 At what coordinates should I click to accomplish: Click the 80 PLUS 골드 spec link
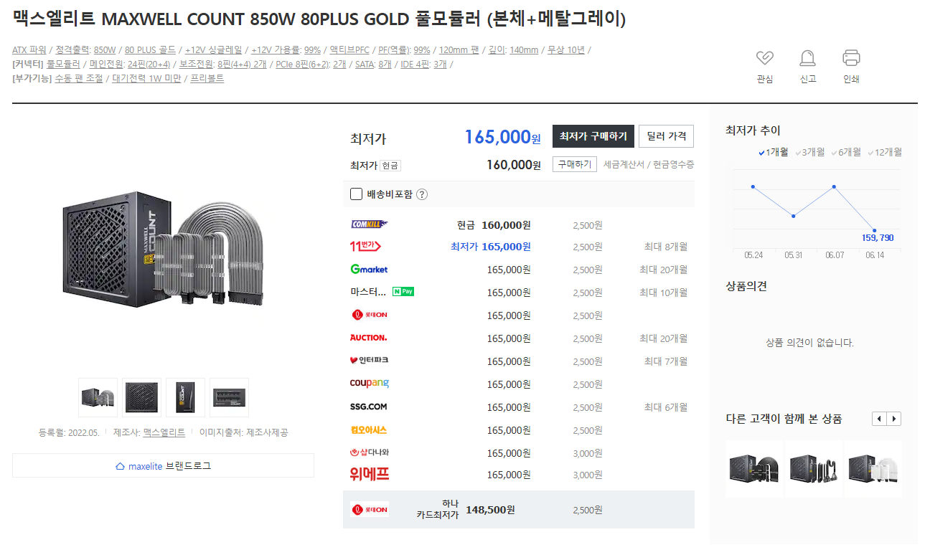pos(150,50)
